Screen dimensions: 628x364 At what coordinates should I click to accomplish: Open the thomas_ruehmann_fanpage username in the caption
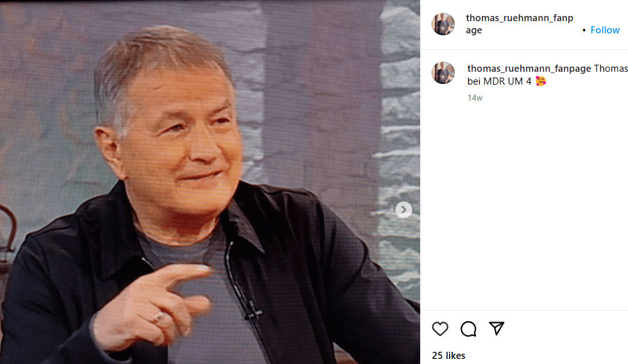pyautogui.click(x=529, y=69)
